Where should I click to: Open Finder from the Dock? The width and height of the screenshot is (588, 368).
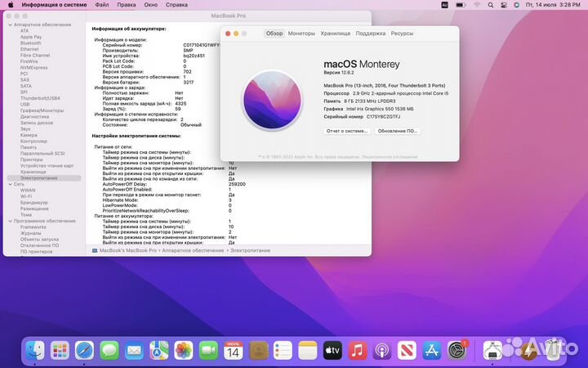coord(35,351)
